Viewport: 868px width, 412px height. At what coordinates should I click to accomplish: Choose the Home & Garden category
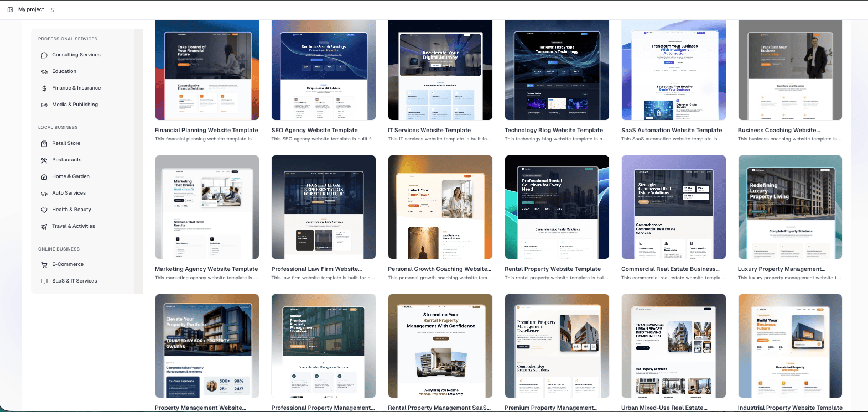[70, 176]
